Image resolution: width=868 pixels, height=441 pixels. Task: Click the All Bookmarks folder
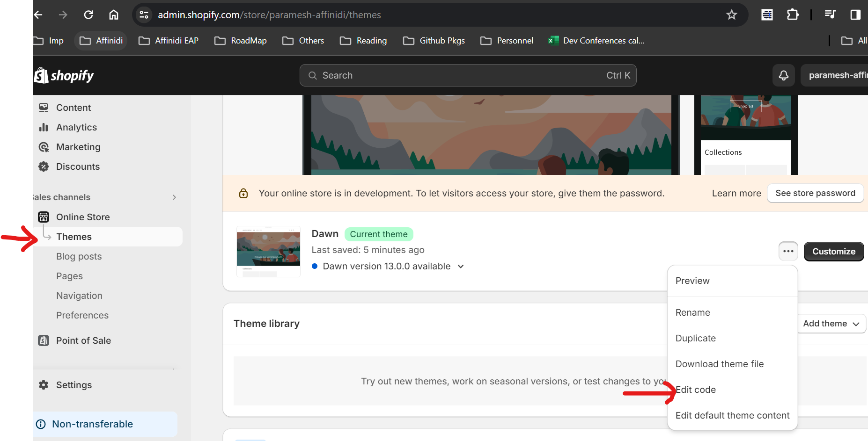tap(854, 41)
